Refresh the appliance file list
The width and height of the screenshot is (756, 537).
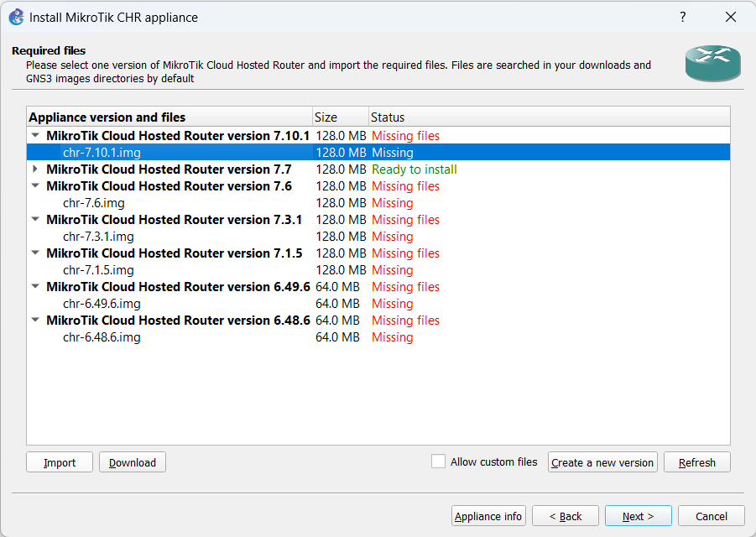coord(697,462)
